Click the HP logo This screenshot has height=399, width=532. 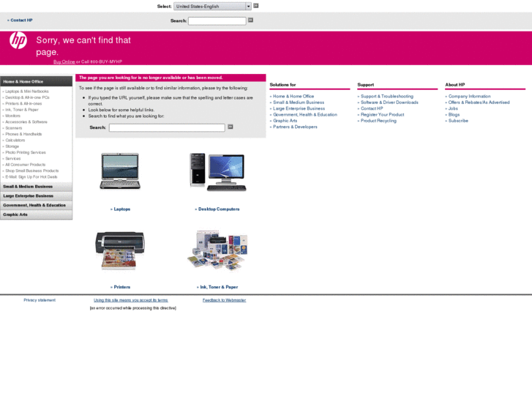(x=18, y=40)
